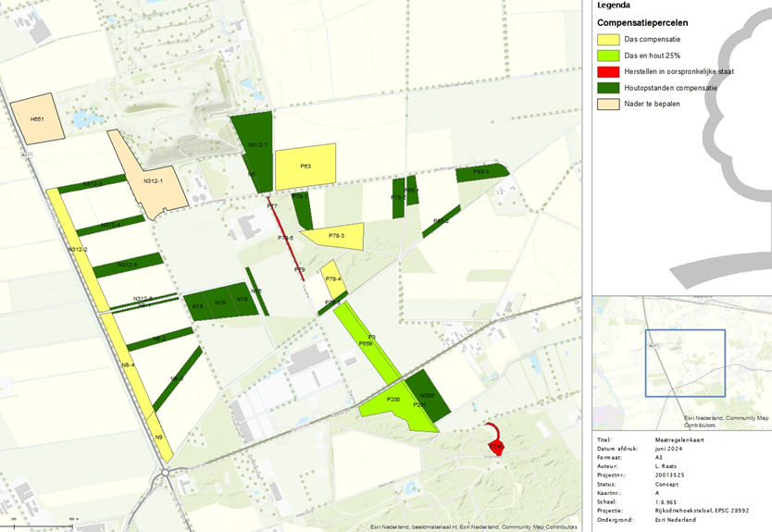Click the yellow Das compensatie legend swatch
The image size is (772, 532).
[x=608, y=40]
